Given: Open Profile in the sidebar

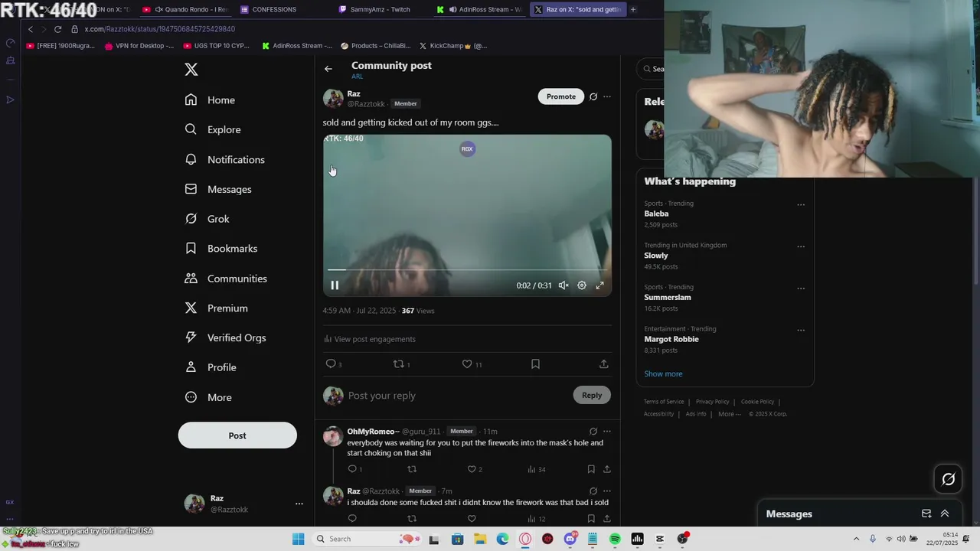Looking at the screenshot, I should click(211, 367).
